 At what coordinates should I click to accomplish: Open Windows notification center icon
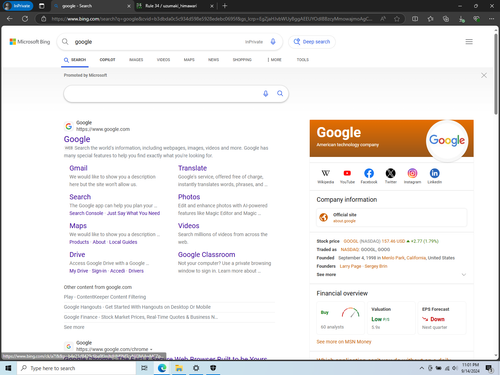click(489, 368)
